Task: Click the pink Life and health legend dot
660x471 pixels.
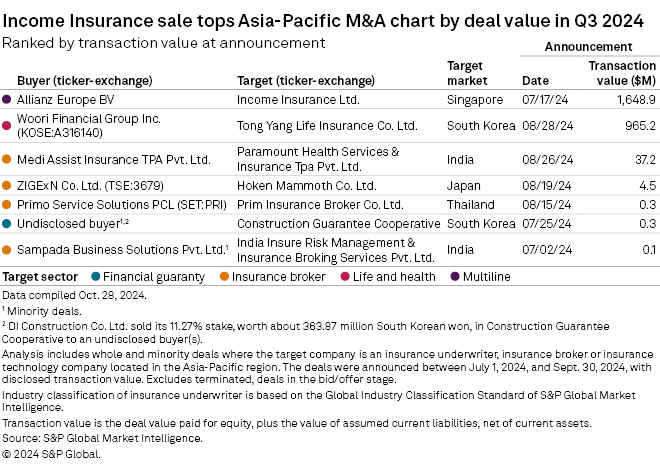Action: coord(347,277)
